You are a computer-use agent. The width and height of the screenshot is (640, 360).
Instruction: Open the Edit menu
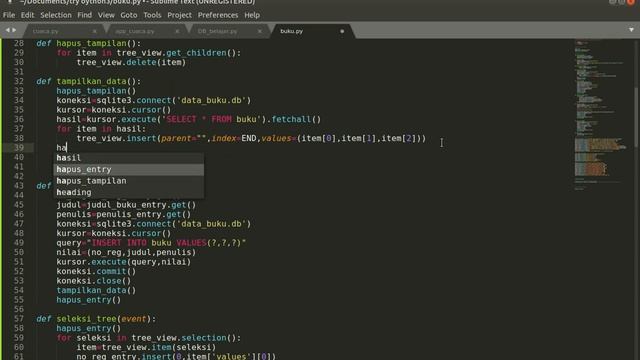(x=27, y=15)
